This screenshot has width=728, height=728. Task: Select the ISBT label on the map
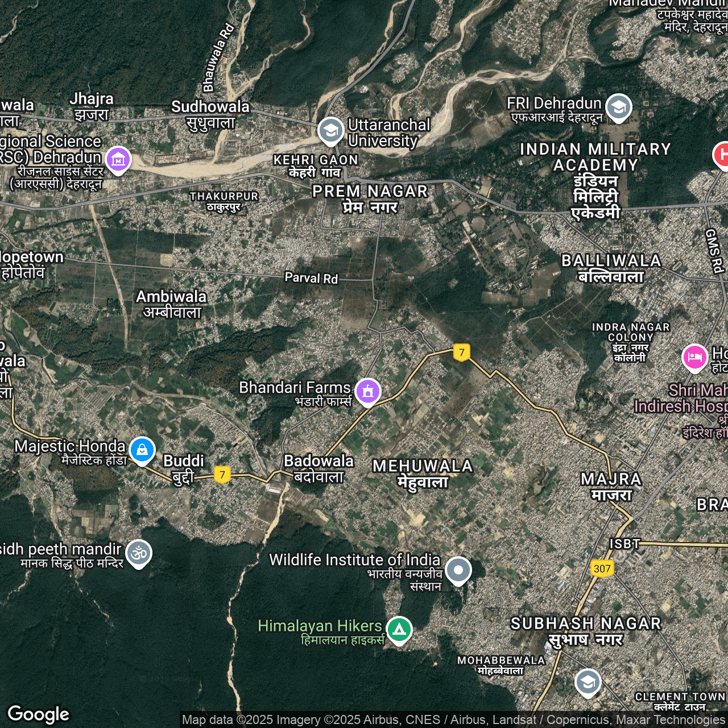[x=624, y=544]
